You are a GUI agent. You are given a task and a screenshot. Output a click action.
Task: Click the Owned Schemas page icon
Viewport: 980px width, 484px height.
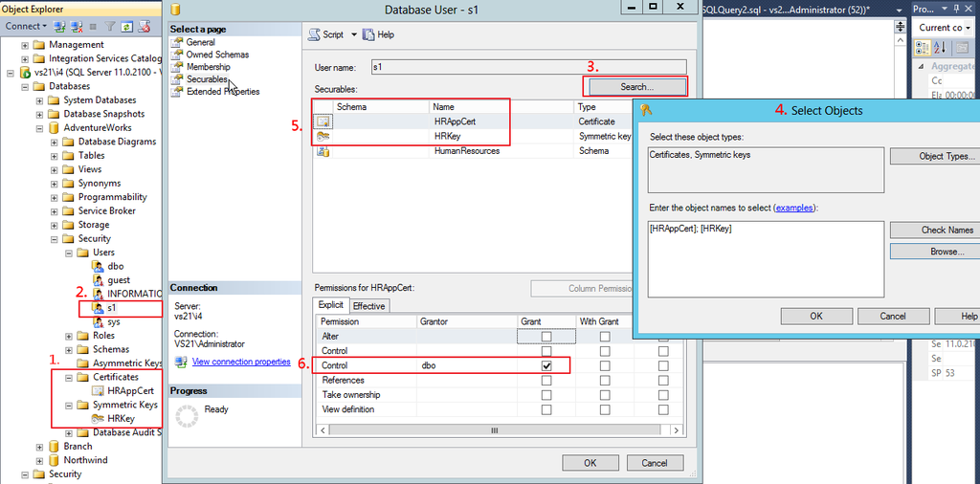(177, 55)
